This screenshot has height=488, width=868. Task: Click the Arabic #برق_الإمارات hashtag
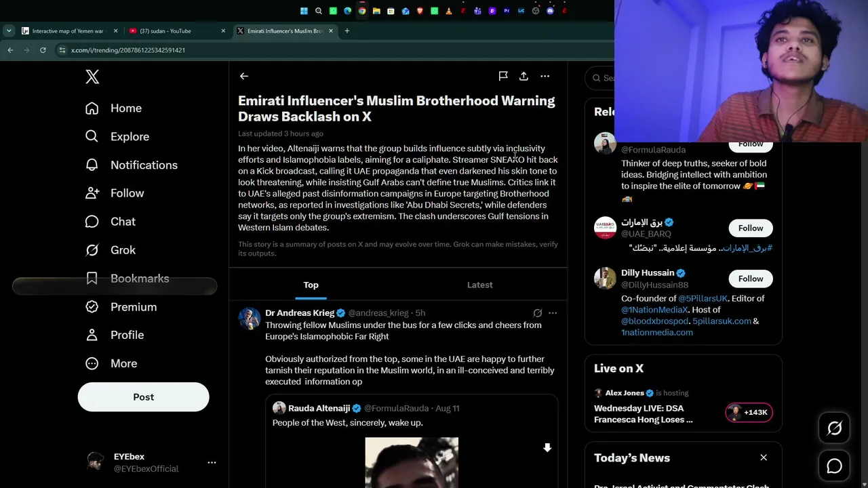click(747, 249)
